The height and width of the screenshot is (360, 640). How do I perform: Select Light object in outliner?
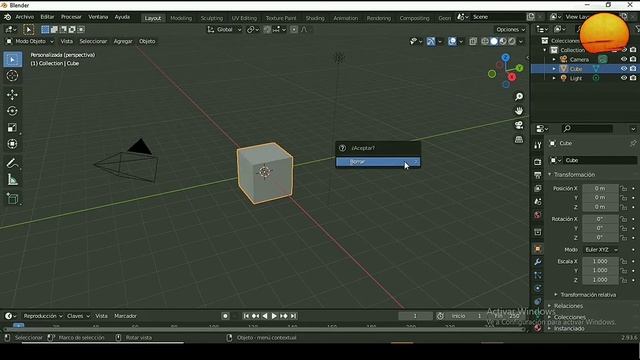[576, 78]
